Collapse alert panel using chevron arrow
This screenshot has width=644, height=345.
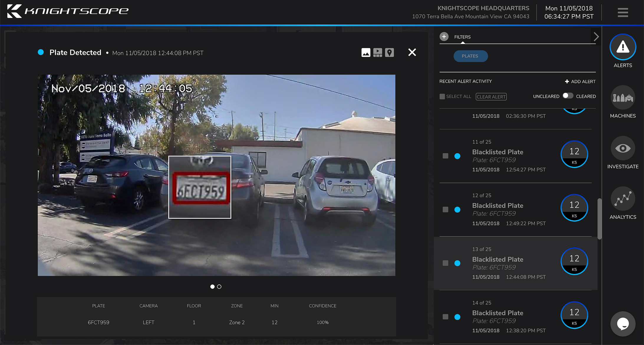(x=596, y=37)
